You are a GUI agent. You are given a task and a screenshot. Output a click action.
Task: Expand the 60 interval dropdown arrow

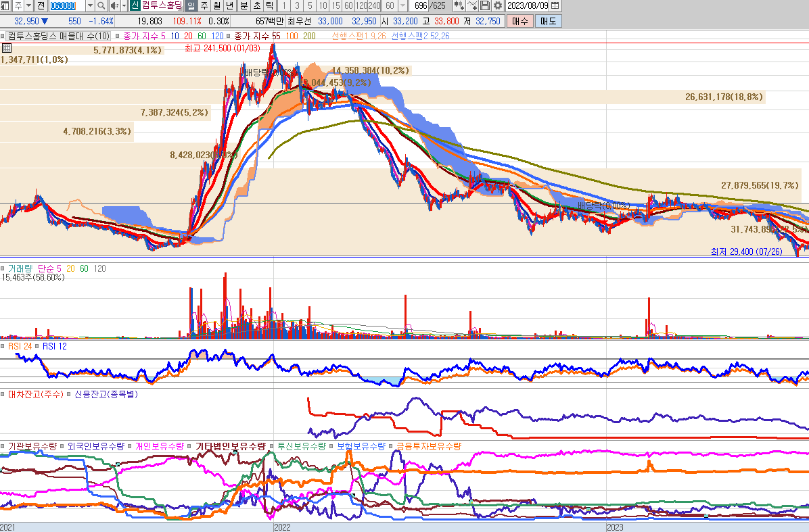[403, 5]
